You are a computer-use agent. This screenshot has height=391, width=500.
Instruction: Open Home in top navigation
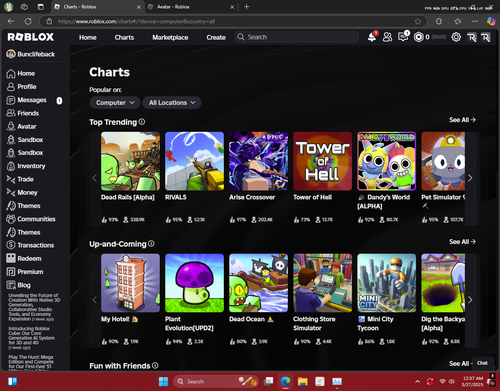point(88,37)
